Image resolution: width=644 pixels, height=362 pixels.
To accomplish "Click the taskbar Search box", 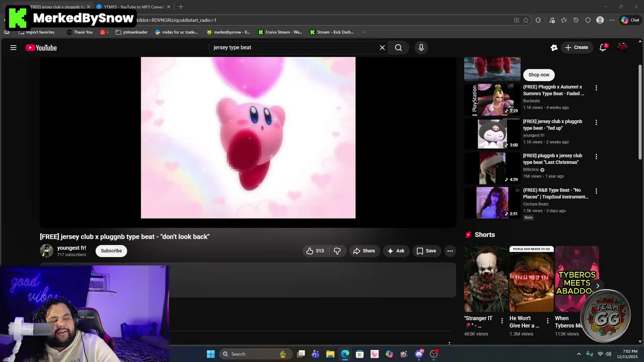I will (x=255, y=354).
